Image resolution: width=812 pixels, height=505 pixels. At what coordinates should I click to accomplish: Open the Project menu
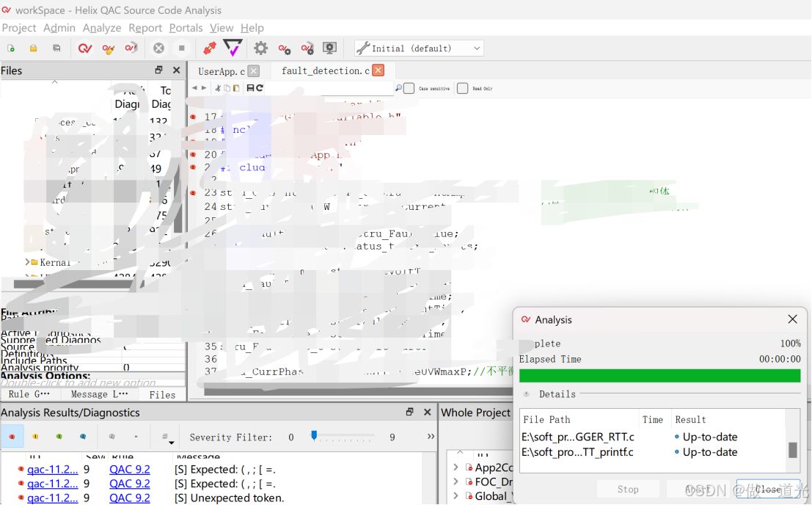(x=19, y=28)
